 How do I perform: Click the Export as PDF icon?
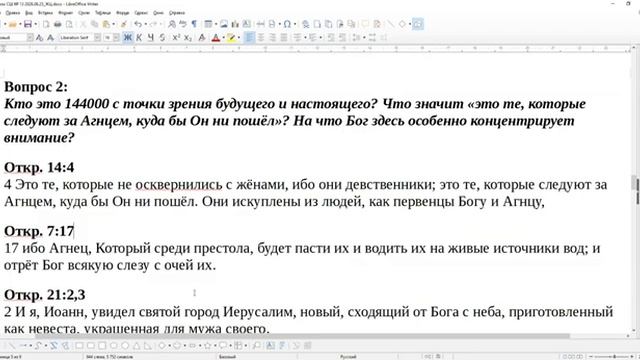coord(46,24)
